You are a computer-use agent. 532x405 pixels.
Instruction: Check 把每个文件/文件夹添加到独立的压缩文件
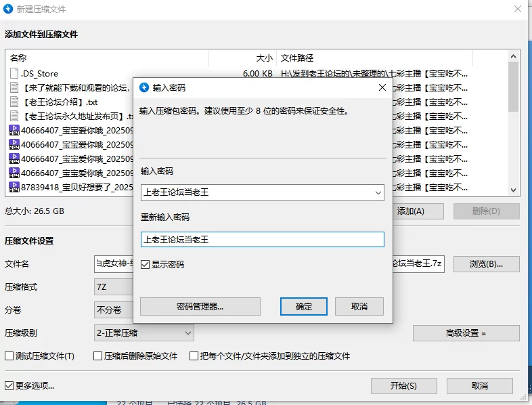click(x=194, y=356)
